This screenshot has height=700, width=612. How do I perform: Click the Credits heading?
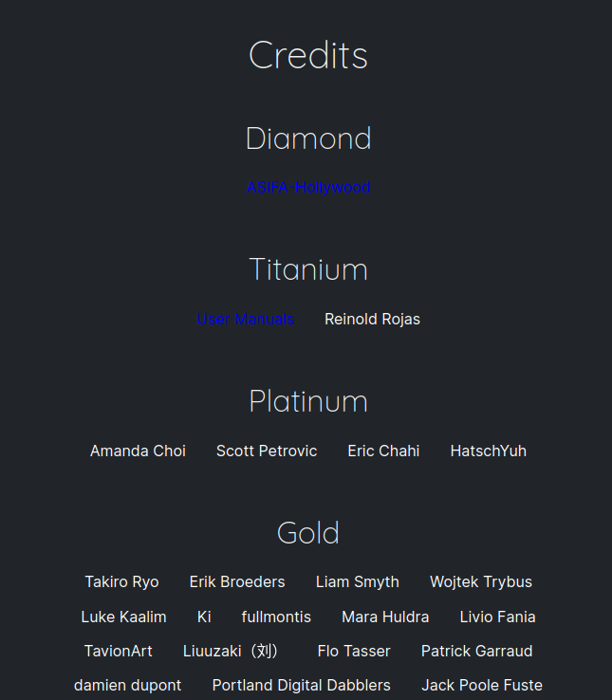coord(307,55)
